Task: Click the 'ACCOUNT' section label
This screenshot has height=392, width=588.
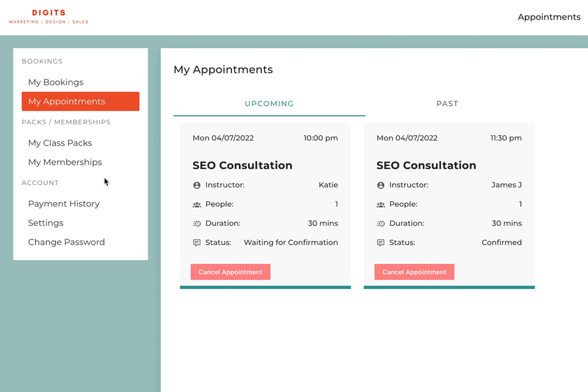Action: pyautogui.click(x=40, y=183)
